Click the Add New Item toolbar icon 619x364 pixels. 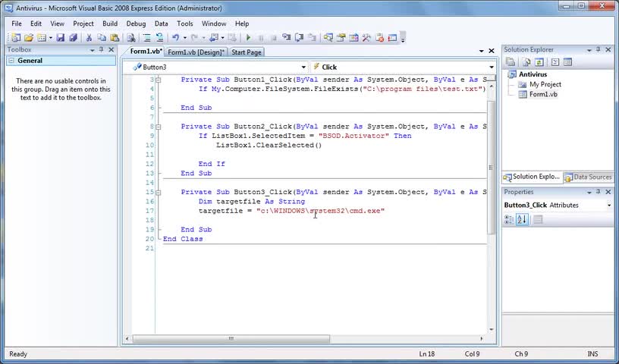pyautogui.click(x=42, y=37)
